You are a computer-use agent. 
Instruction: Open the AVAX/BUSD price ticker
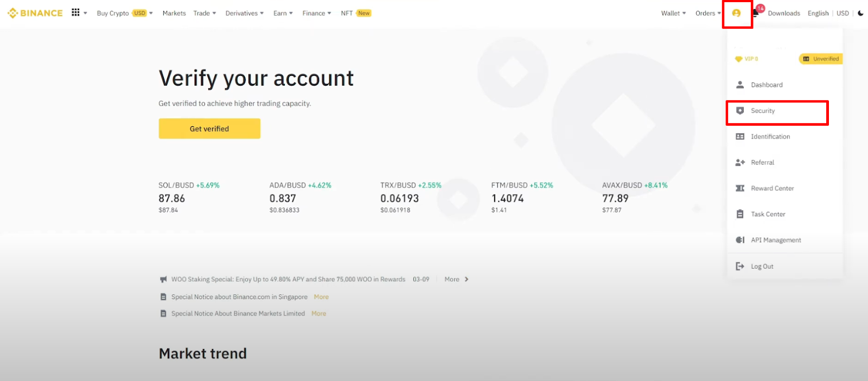coord(635,197)
